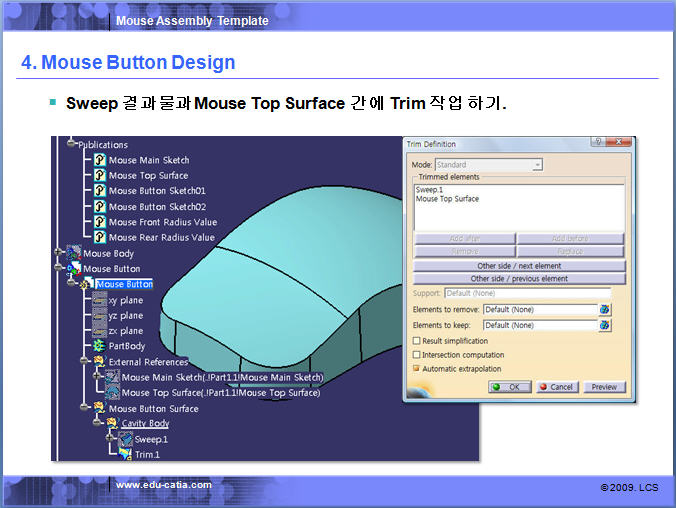Select Mouse Top Surface in Trimmed elements list
The width and height of the screenshot is (676, 508).
447,199
